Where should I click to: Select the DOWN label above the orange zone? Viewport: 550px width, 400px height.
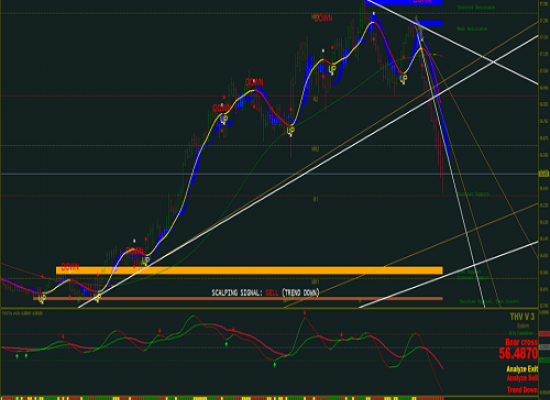(70, 267)
